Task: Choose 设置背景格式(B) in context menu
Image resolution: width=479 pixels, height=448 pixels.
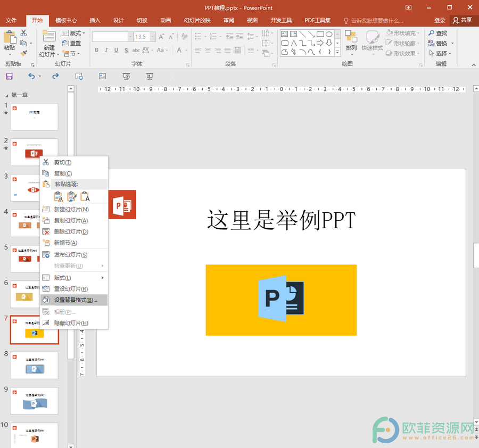Action: pos(74,300)
